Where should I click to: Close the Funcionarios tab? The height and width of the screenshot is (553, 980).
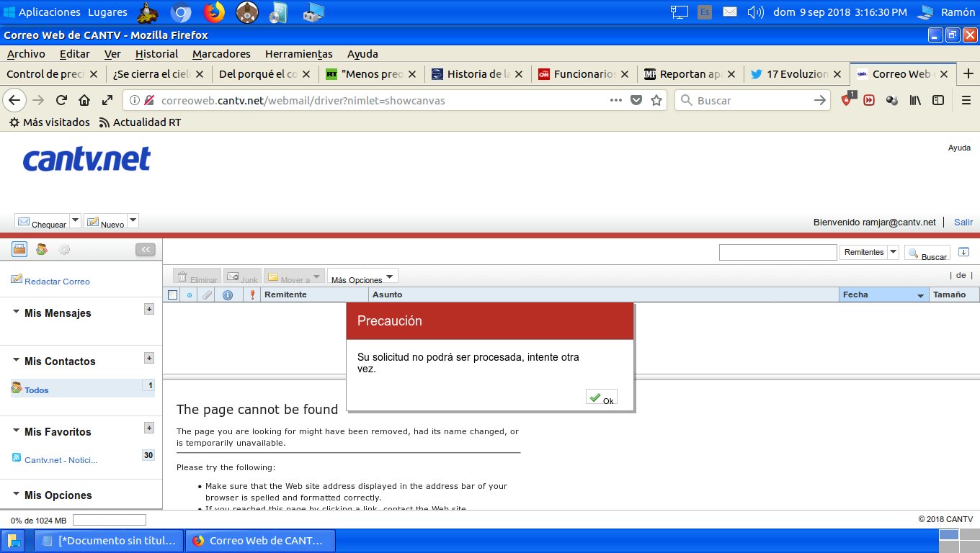(x=624, y=73)
